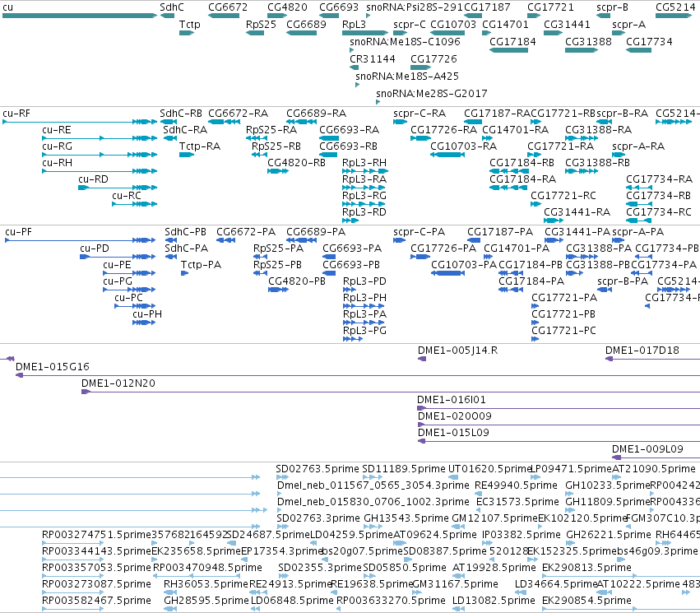The width and height of the screenshot is (700, 613).
Task: Click the DME1-016I01 clone label
Action: click(452, 400)
